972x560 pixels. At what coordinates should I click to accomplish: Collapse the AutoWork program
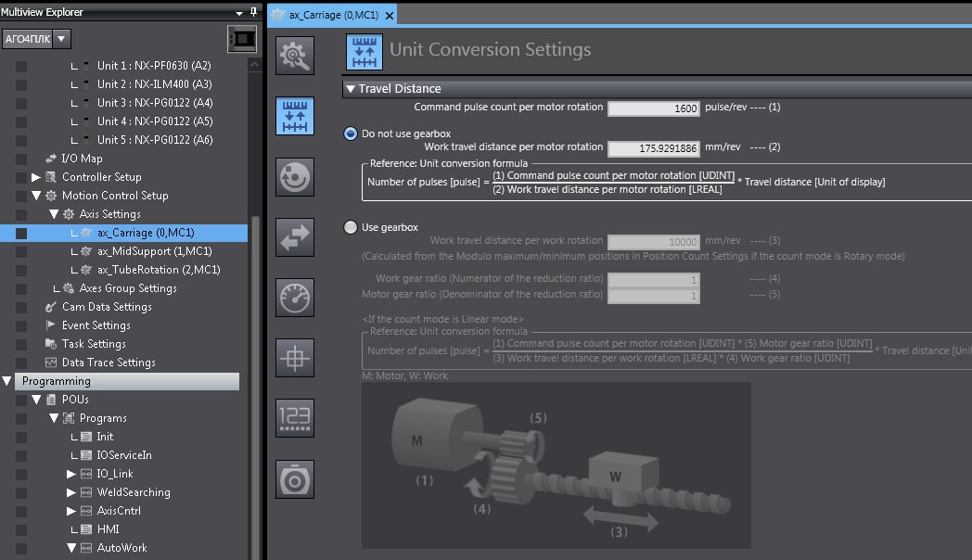[x=71, y=548]
